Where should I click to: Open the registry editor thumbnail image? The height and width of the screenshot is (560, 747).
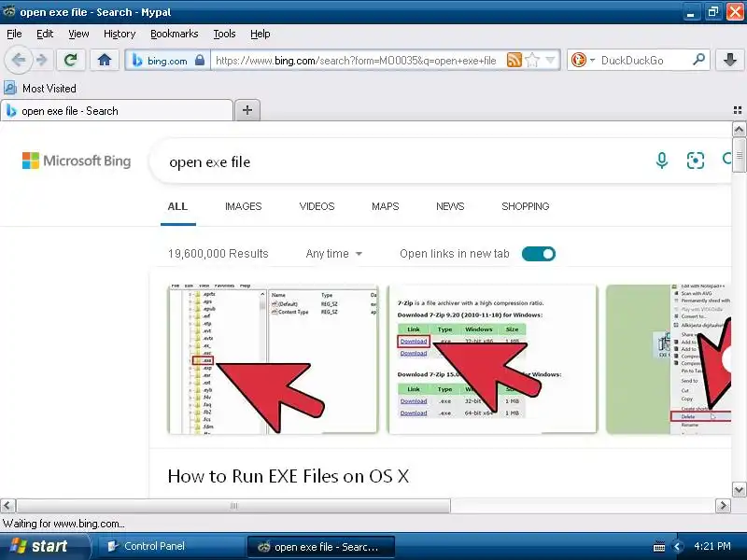pos(274,359)
